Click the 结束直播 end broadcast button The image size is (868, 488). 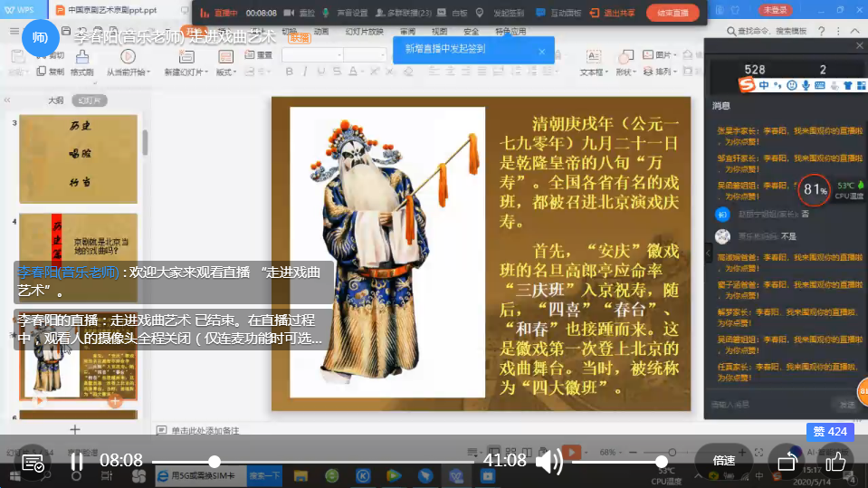(x=672, y=13)
